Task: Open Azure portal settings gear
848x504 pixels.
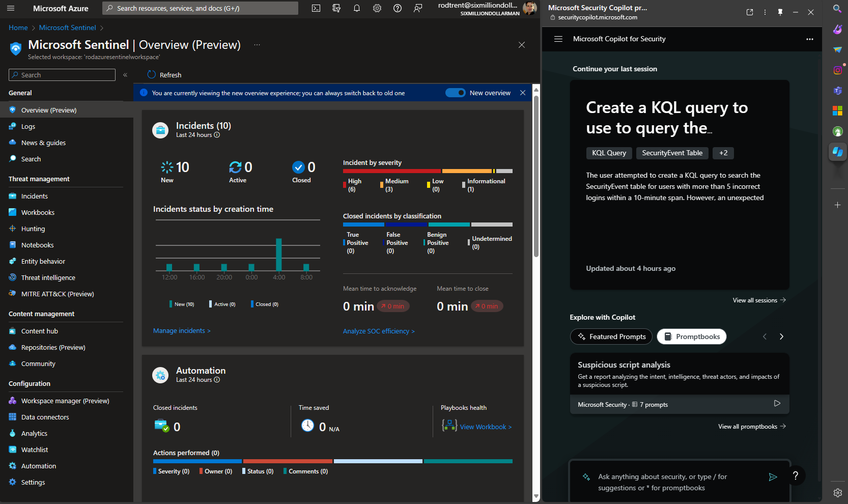Action: [377, 8]
